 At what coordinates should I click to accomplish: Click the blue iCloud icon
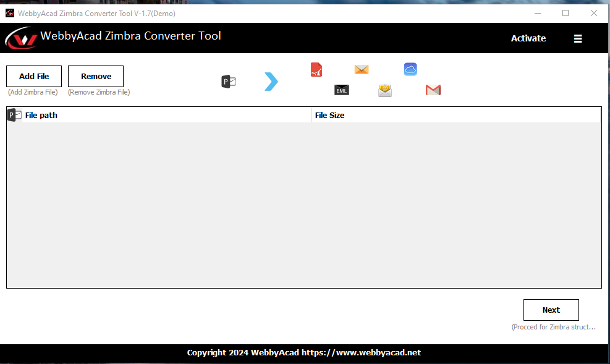[410, 69]
